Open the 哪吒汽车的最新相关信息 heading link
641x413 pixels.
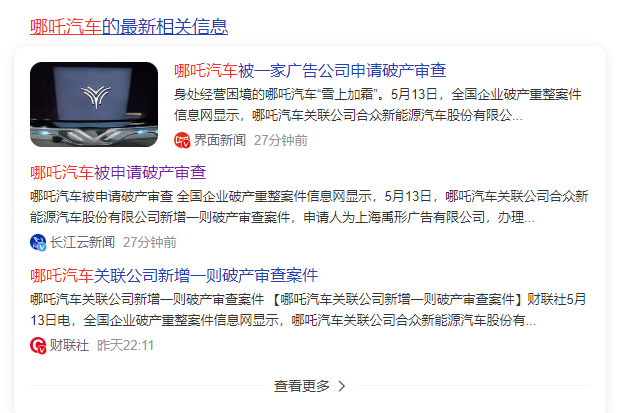(129, 27)
